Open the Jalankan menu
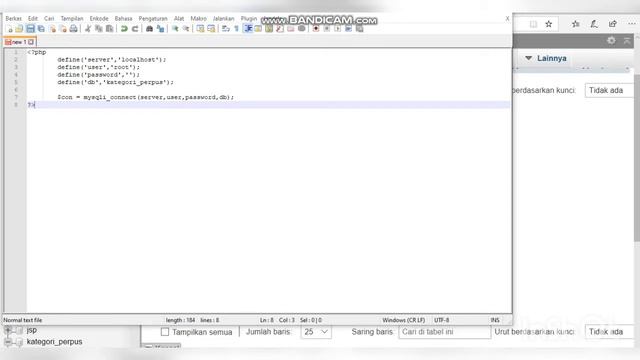The image size is (640, 360). click(223, 18)
